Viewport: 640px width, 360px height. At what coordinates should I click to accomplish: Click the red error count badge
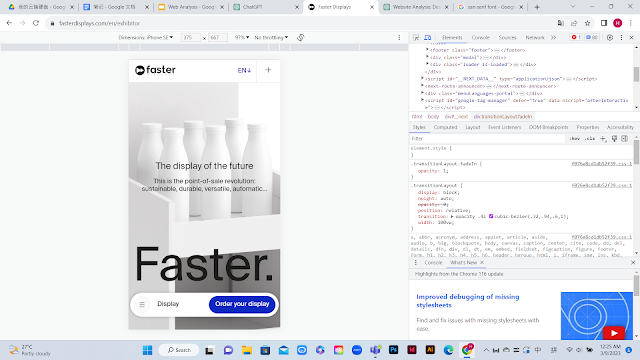tap(576, 37)
